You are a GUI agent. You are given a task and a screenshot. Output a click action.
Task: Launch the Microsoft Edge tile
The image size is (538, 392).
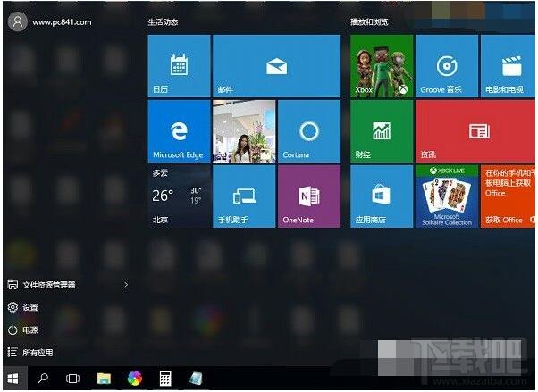[x=179, y=131]
